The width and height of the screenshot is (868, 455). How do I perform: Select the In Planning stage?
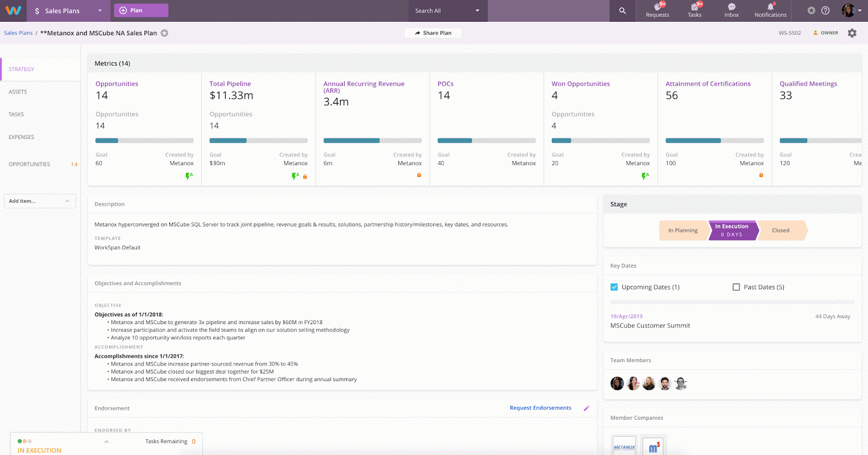point(684,230)
